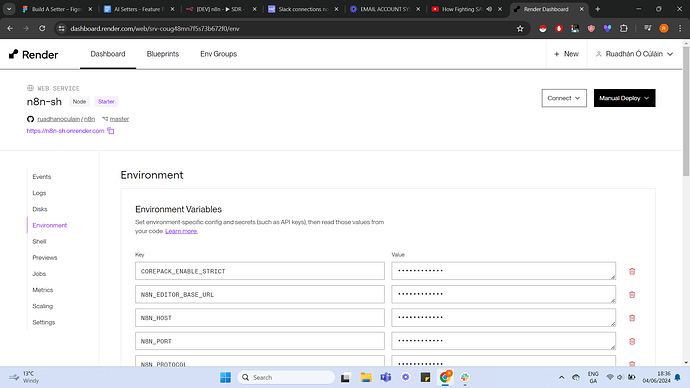Open the Ruadhán Ó Cúláin account menu
The width and height of the screenshot is (690, 388).
click(634, 54)
